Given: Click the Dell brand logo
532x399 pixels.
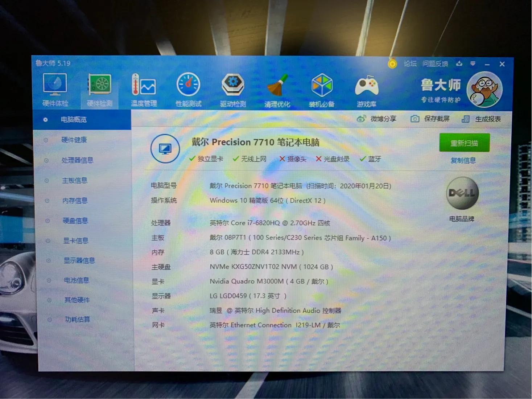Looking at the screenshot, I should pyautogui.click(x=462, y=193).
